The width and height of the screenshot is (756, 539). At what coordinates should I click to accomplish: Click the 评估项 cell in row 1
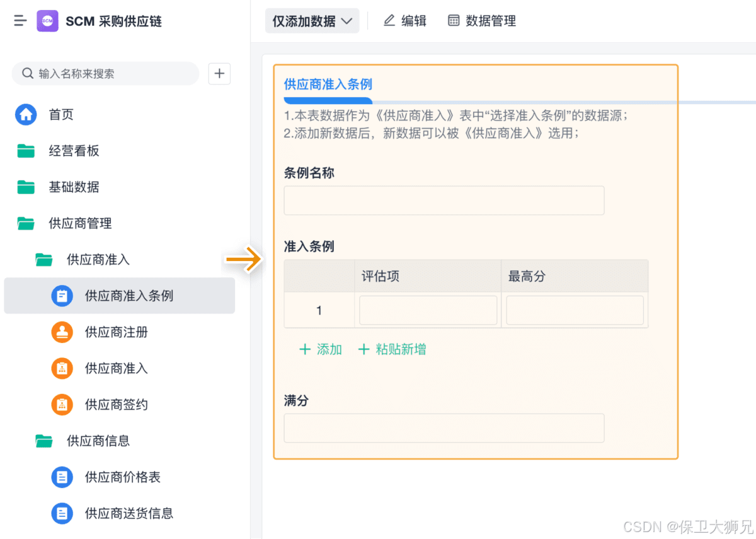(x=428, y=310)
